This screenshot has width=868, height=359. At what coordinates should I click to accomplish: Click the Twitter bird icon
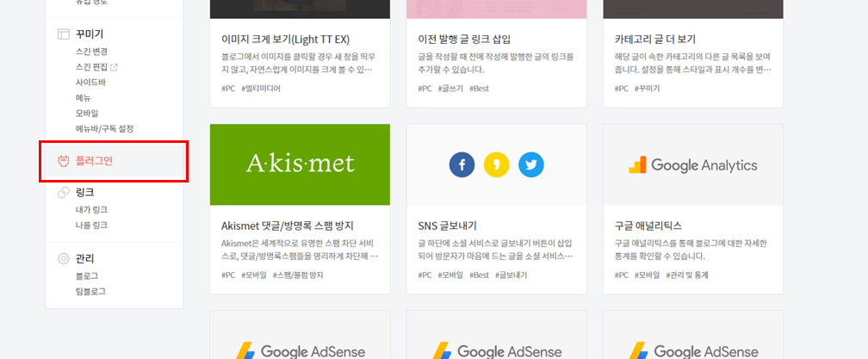531,164
